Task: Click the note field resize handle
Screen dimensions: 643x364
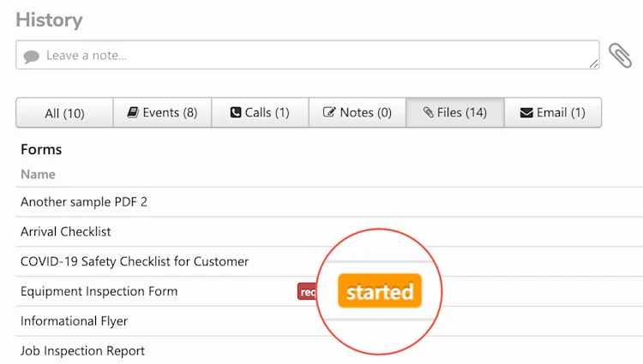Action: tap(593, 63)
